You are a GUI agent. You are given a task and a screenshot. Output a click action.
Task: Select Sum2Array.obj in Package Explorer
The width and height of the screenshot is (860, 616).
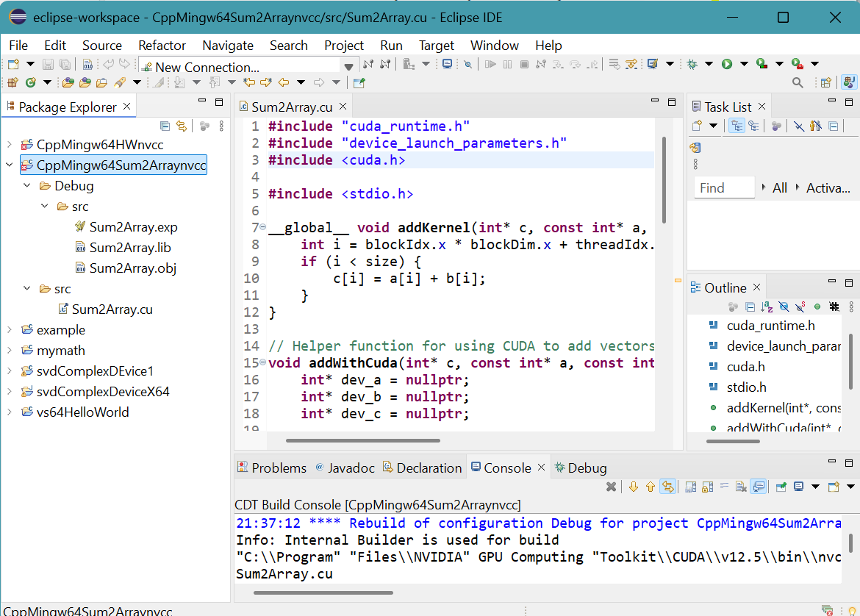pyautogui.click(x=132, y=268)
